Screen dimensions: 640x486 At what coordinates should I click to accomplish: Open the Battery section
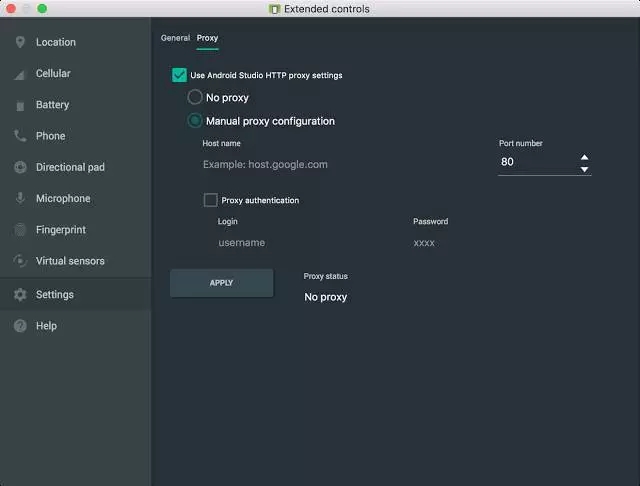[x=76, y=105]
